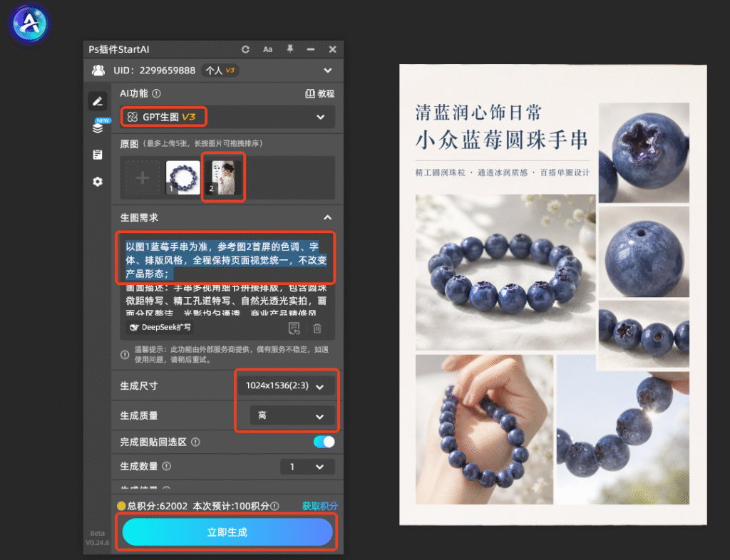Click the StartAI logo in the top-left corner
The width and height of the screenshot is (730, 560).
click(x=30, y=23)
